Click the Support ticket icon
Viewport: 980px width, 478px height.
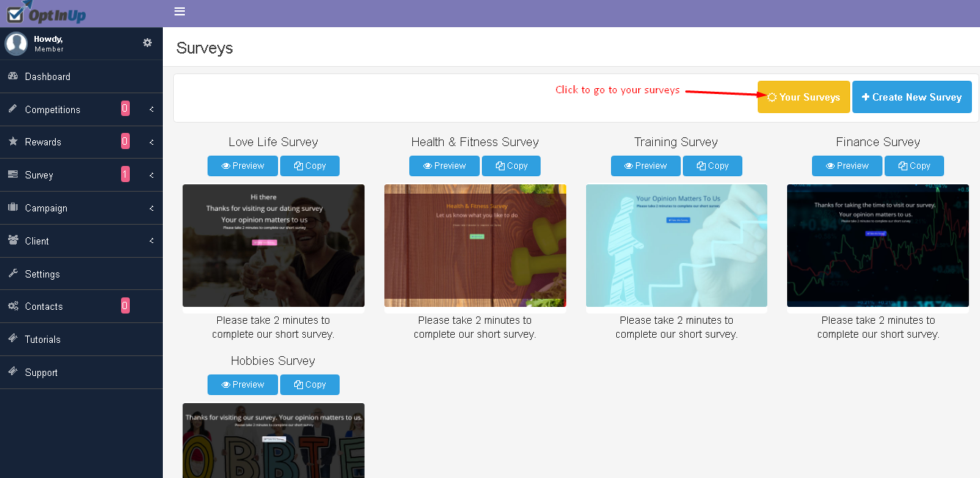click(13, 372)
